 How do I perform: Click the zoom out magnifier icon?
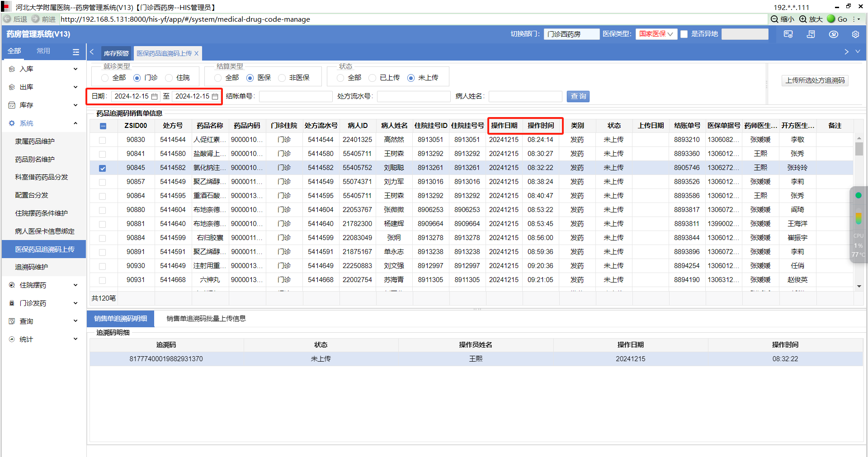pyautogui.click(x=774, y=19)
